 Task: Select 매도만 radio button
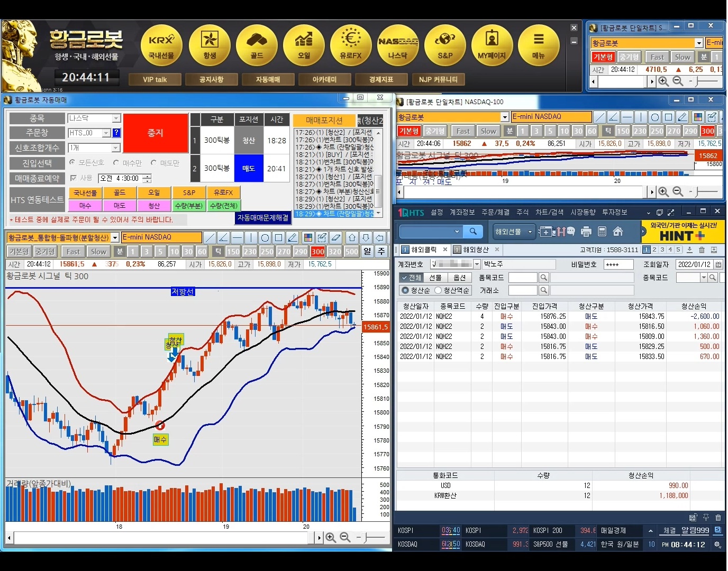click(x=154, y=163)
